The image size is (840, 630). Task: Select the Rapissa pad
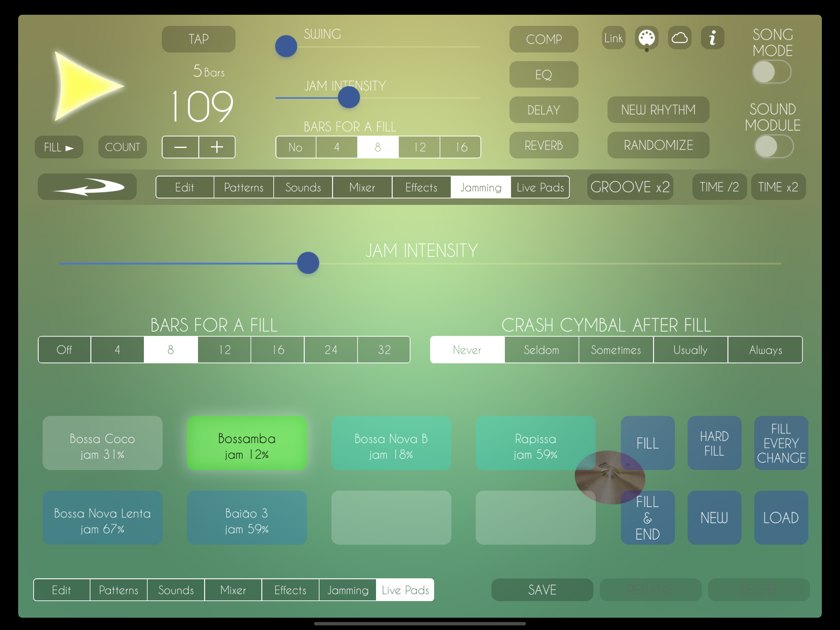pyautogui.click(x=535, y=443)
